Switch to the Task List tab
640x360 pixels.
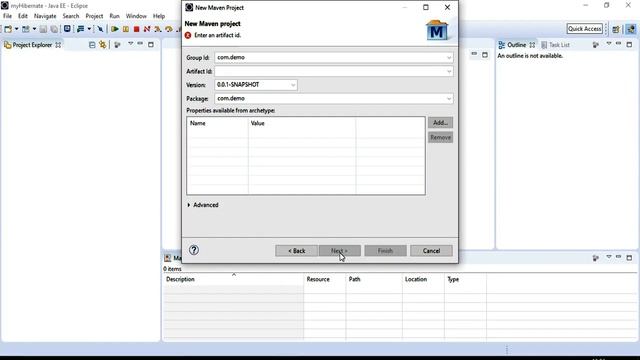pos(555,45)
